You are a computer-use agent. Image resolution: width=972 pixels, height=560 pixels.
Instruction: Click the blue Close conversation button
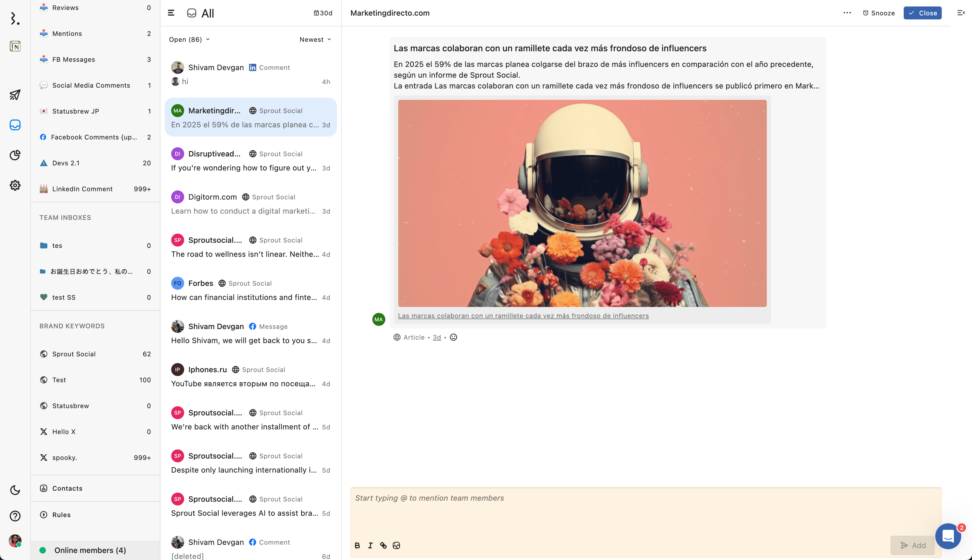pos(922,13)
